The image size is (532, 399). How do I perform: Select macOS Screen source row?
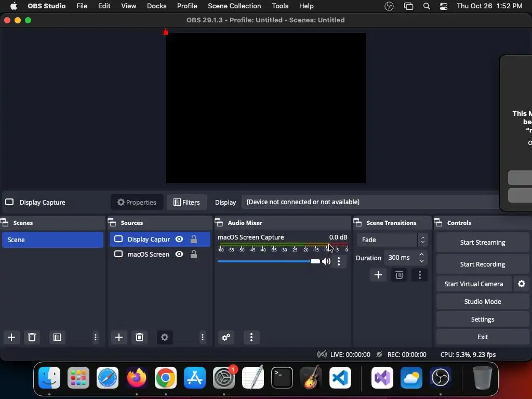tap(160, 254)
